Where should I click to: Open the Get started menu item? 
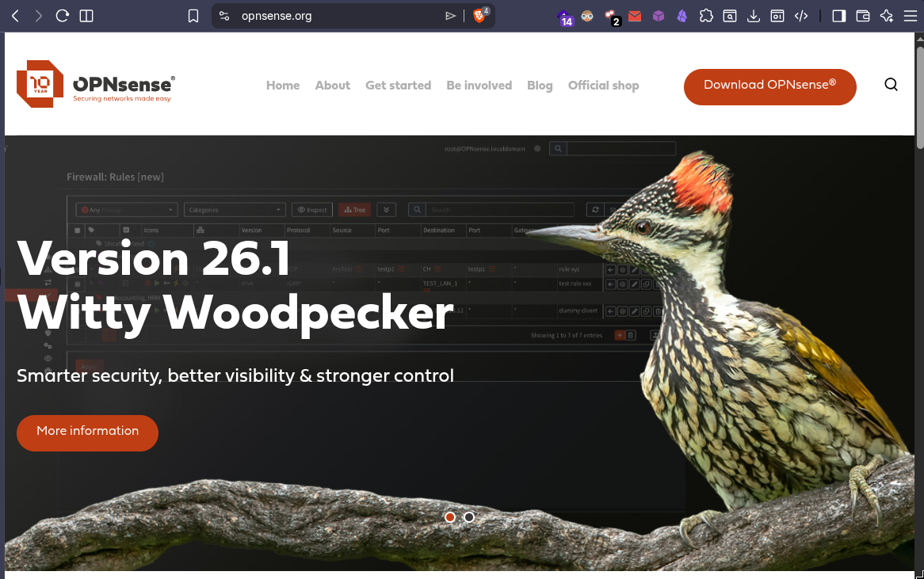click(399, 86)
